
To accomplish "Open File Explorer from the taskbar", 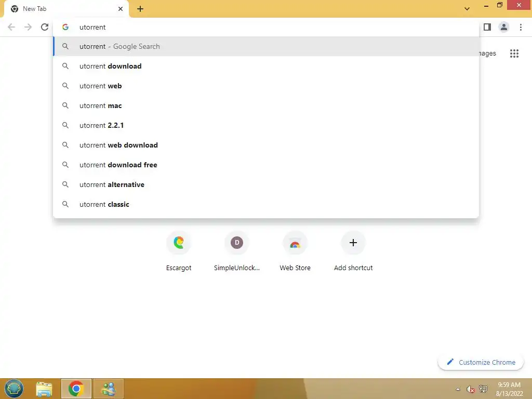I will point(44,389).
